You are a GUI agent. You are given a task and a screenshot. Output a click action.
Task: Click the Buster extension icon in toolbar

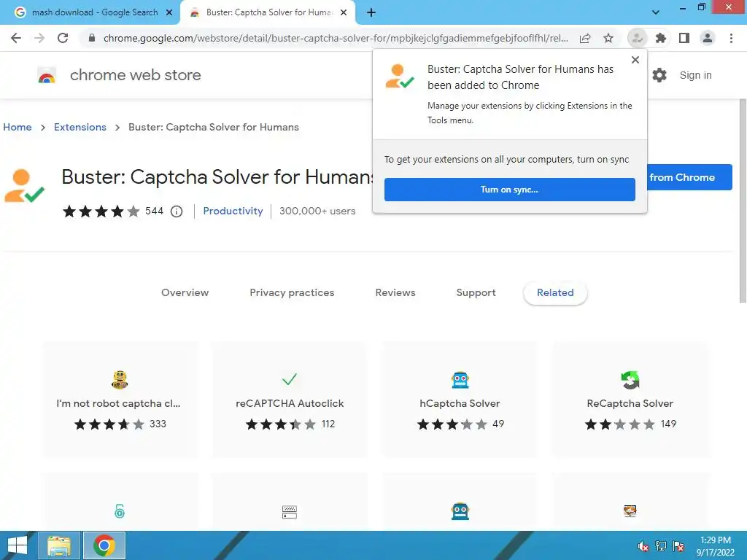pyautogui.click(x=638, y=38)
